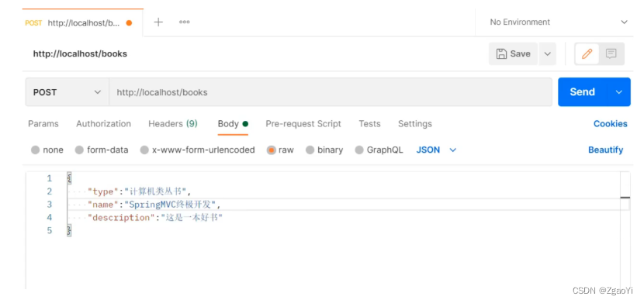This screenshot has width=644, height=303.
Task: Open a new request tab with plus icon
Action: pyautogui.click(x=158, y=22)
